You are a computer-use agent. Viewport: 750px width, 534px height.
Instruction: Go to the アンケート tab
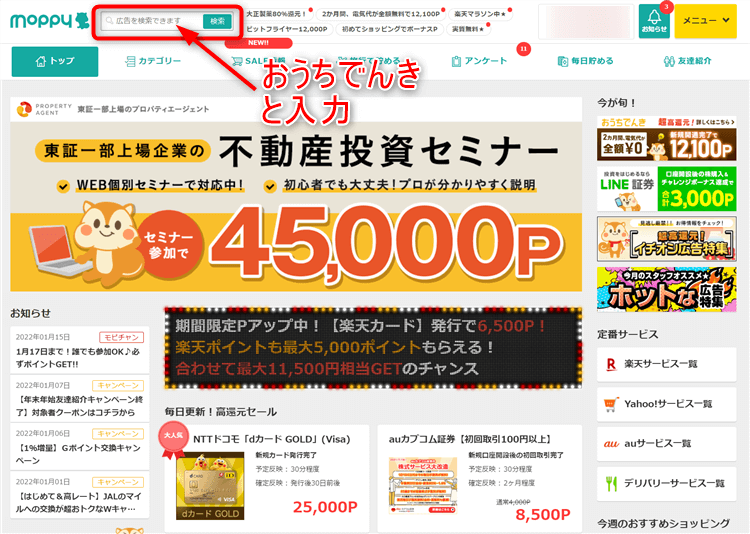tap(479, 61)
